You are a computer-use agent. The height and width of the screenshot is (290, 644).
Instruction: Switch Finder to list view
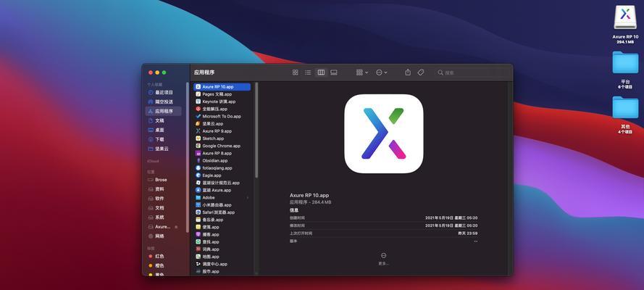tap(308, 72)
